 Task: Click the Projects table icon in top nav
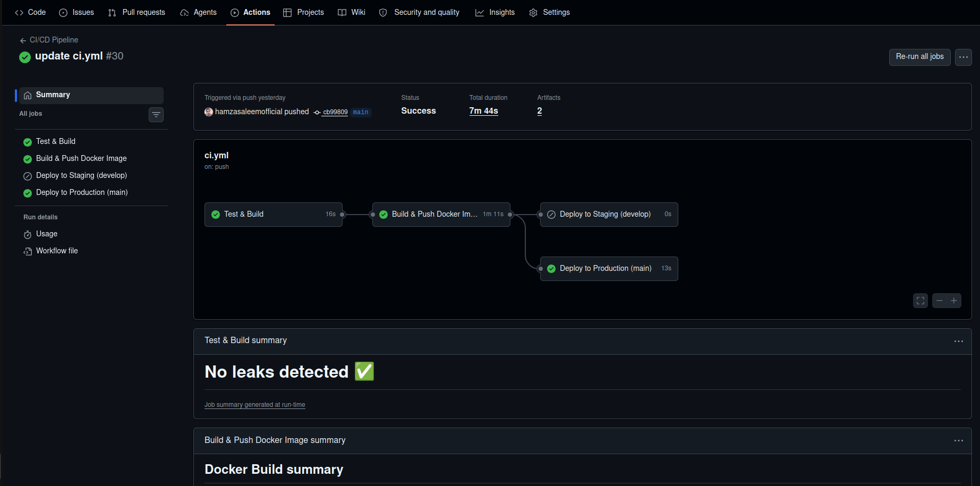287,13
